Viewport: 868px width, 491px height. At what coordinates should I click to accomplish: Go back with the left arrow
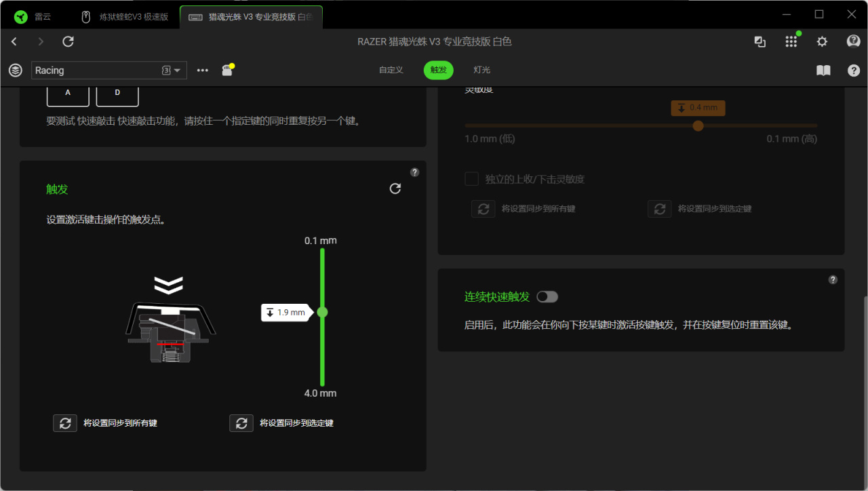14,42
